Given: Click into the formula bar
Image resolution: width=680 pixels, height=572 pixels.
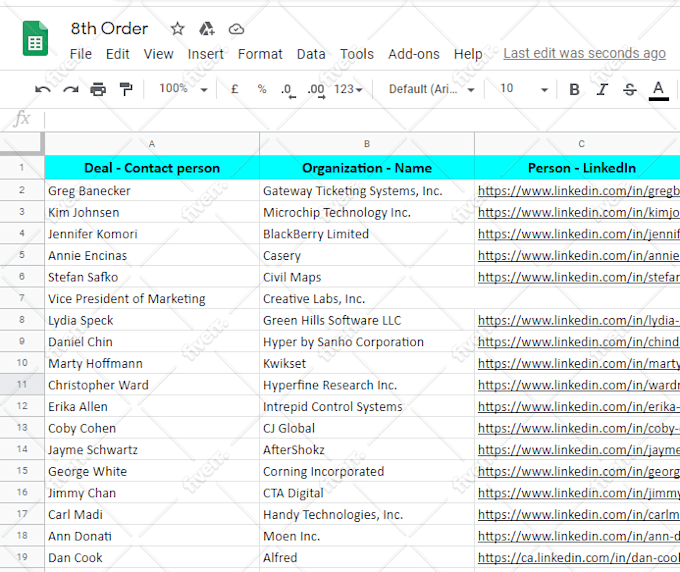Looking at the screenshot, I should 362,119.
